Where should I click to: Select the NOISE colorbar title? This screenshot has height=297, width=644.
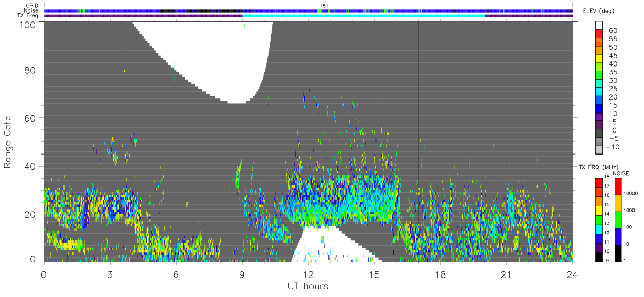point(620,173)
